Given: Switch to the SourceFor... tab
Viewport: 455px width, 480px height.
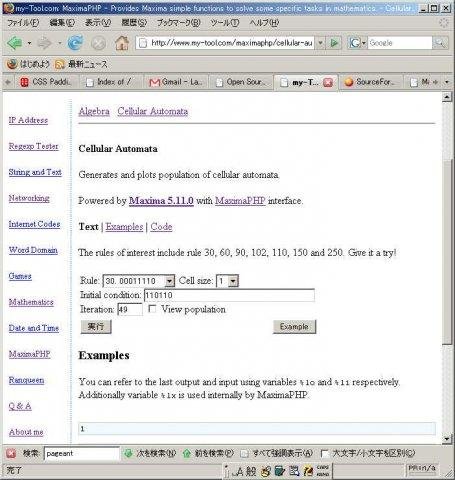Looking at the screenshot, I should (x=371, y=82).
